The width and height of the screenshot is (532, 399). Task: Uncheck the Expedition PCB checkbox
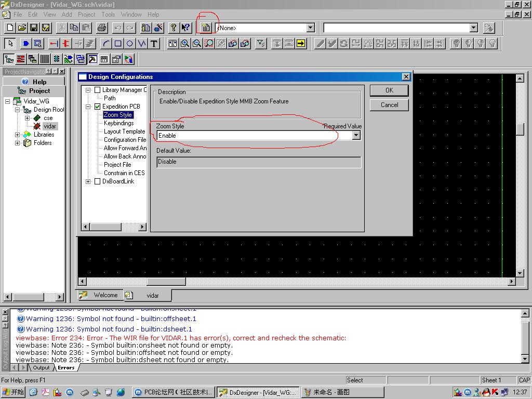tap(97, 107)
